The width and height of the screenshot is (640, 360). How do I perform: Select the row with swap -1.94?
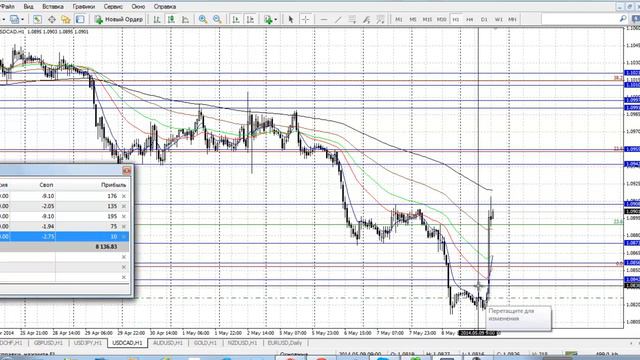point(64,226)
